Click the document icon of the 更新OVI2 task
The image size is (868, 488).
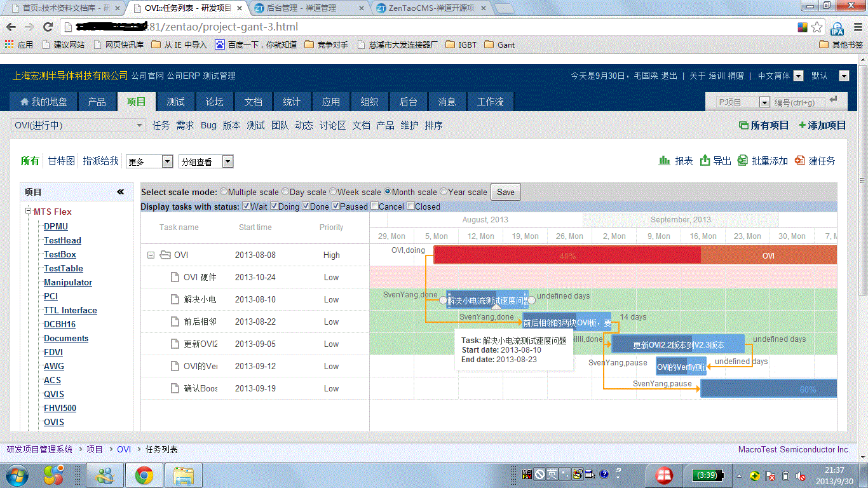pyautogui.click(x=175, y=344)
